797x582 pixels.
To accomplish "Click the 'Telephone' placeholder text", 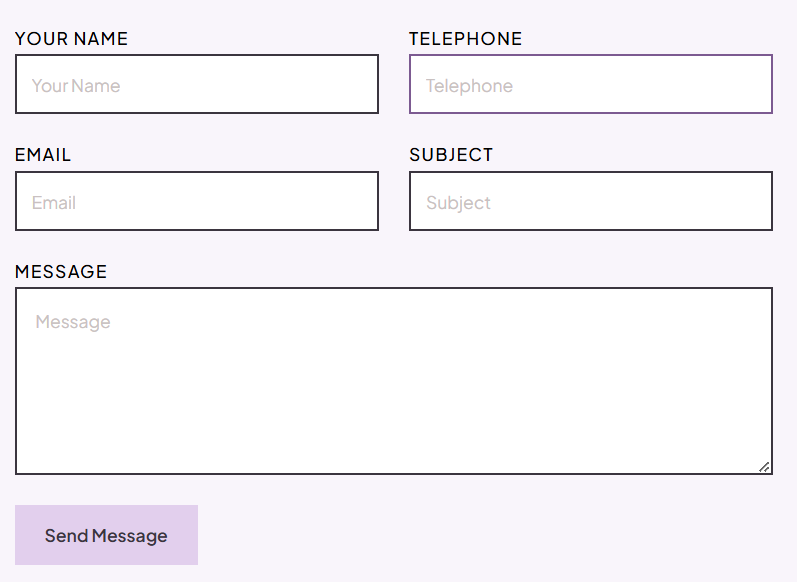I will pos(469,86).
